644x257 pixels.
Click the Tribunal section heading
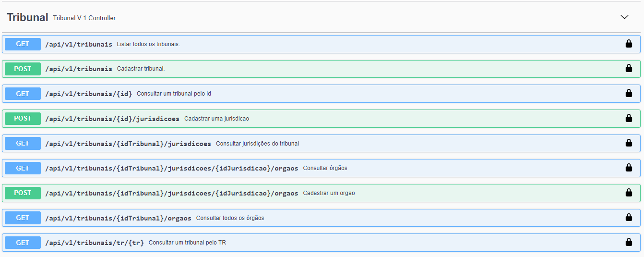point(27,18)
